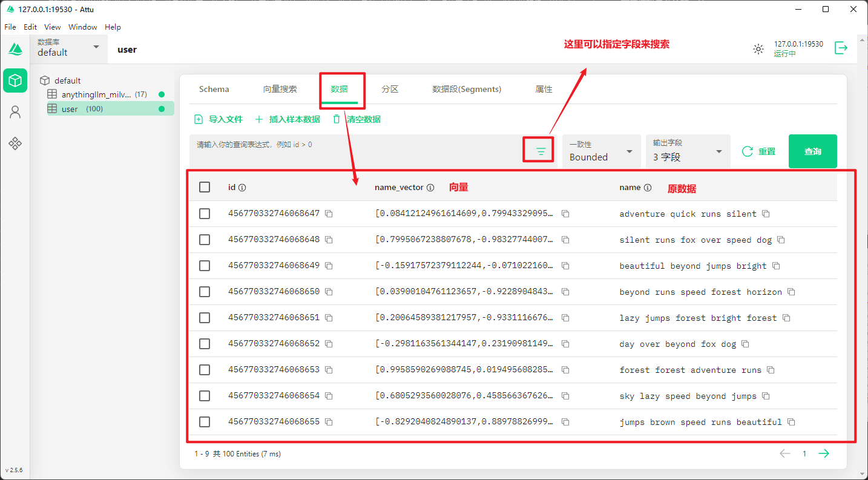Click the disconnect logout icon
The image size is (868, 480).
pyautogui.click(x=841, y=48)
